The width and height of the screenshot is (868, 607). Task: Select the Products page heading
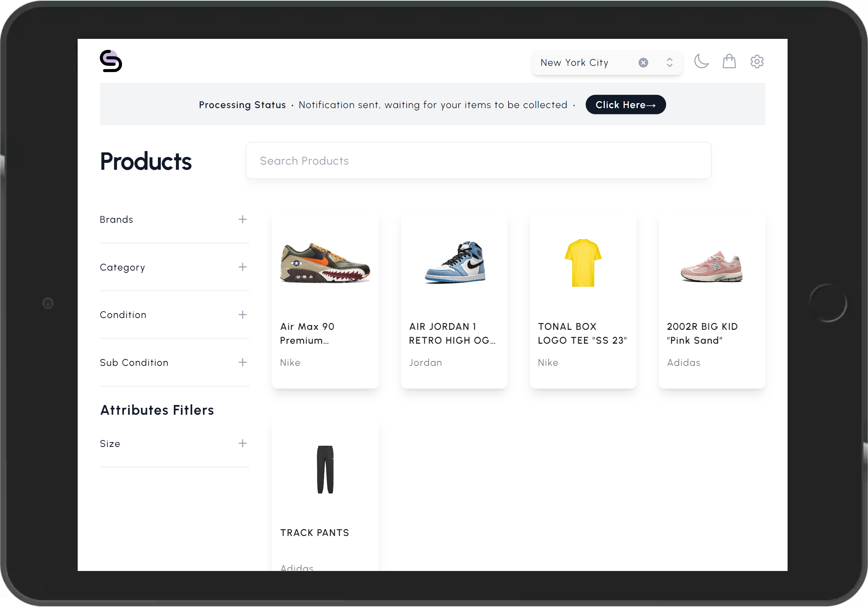tap(146, 161)
